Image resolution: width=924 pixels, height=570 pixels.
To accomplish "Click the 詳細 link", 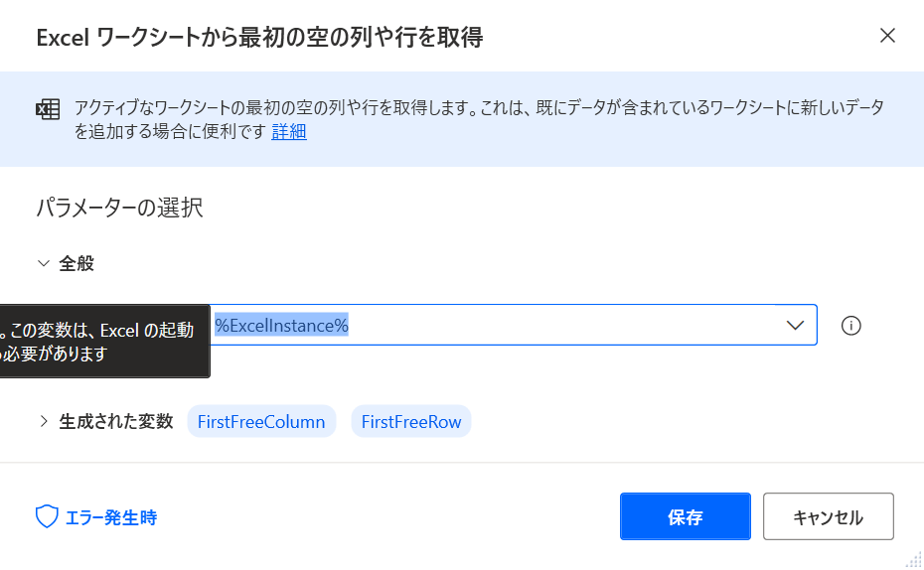I will coord(289,131).
